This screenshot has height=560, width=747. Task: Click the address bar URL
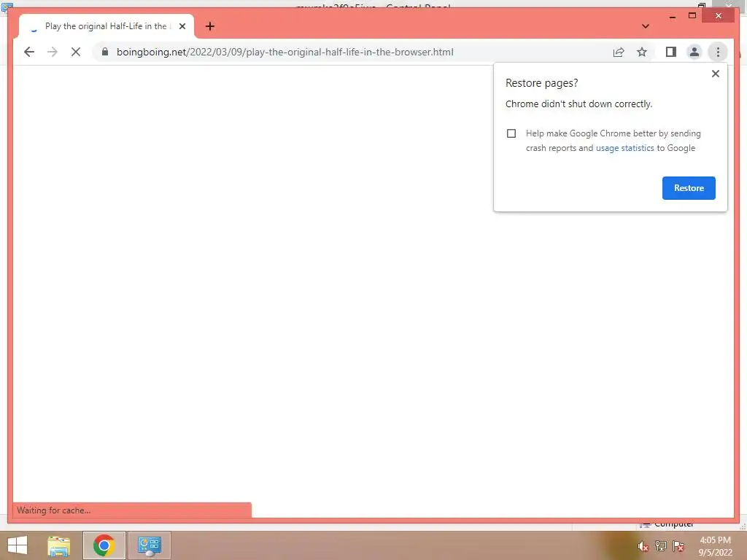[x=285, y=52]
